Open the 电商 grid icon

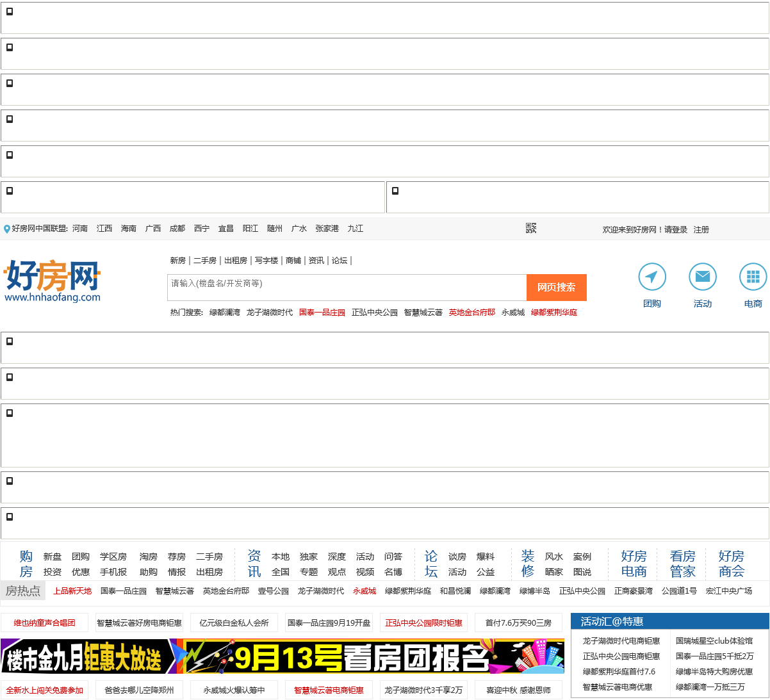[753, 277]
